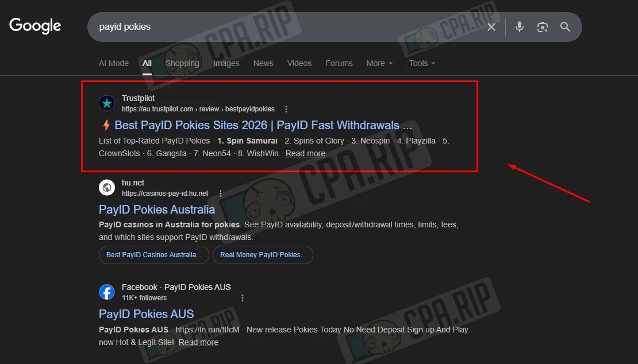Click the hu.net site name
This screenshot has width=638, height=364.
(133, 183)
